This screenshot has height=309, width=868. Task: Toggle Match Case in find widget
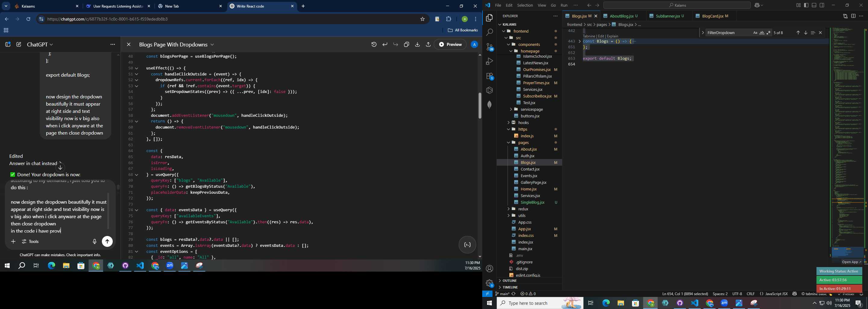(755, 33)
